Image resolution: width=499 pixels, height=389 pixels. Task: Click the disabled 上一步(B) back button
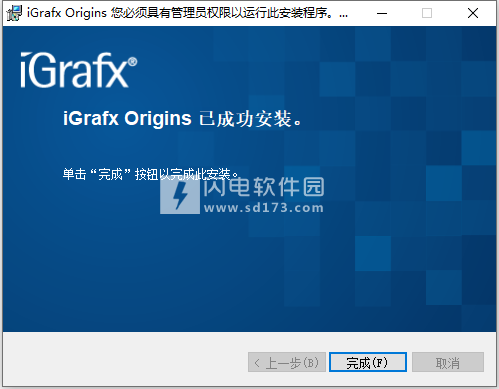pos(287,362)
